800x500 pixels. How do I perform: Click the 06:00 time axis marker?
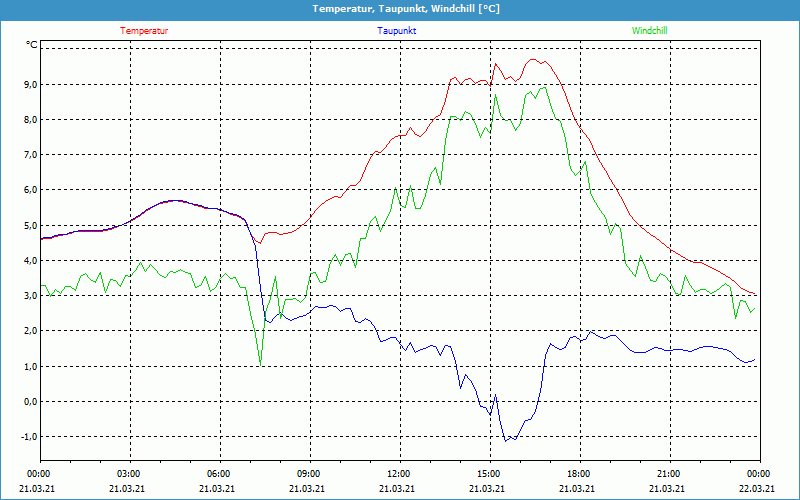tap(218, 474)
